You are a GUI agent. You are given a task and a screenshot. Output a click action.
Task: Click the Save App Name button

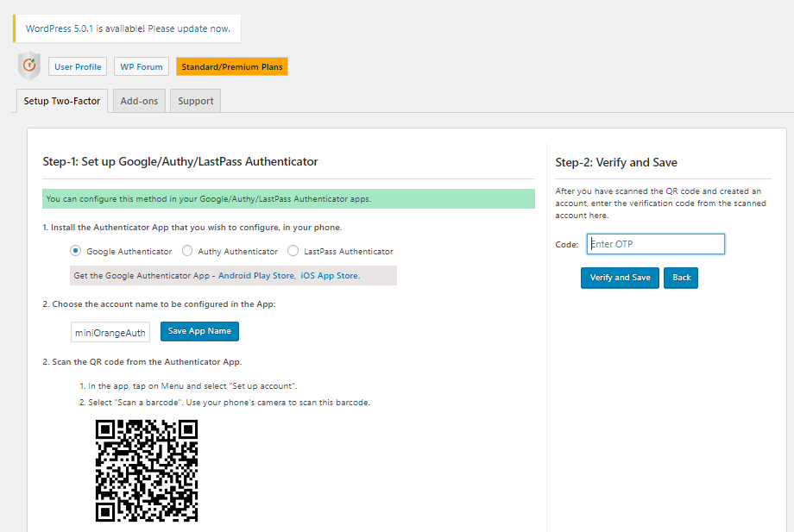coord(199,331)
